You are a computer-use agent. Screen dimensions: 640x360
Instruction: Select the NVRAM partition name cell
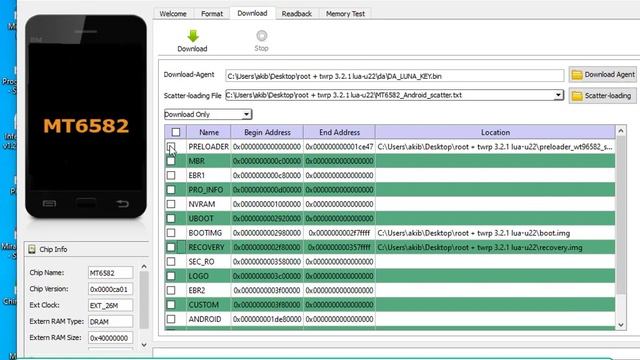click(209, 204)
